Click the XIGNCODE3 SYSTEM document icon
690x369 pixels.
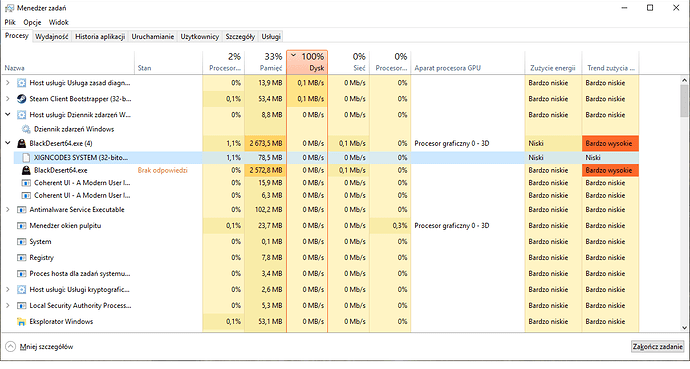click(x=26, y=157)
